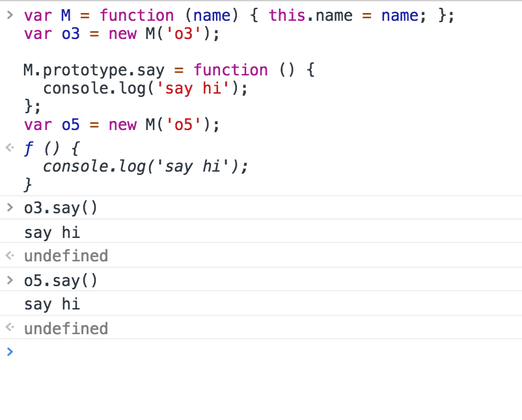
Task: Click the 'var M = function (name)' line
Action: tap(239, 16)
